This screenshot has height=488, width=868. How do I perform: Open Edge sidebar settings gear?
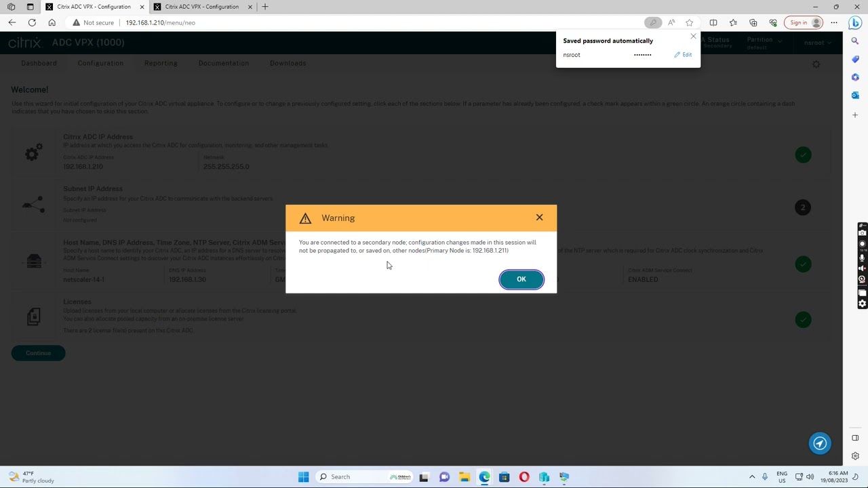(x=855, y=456)
